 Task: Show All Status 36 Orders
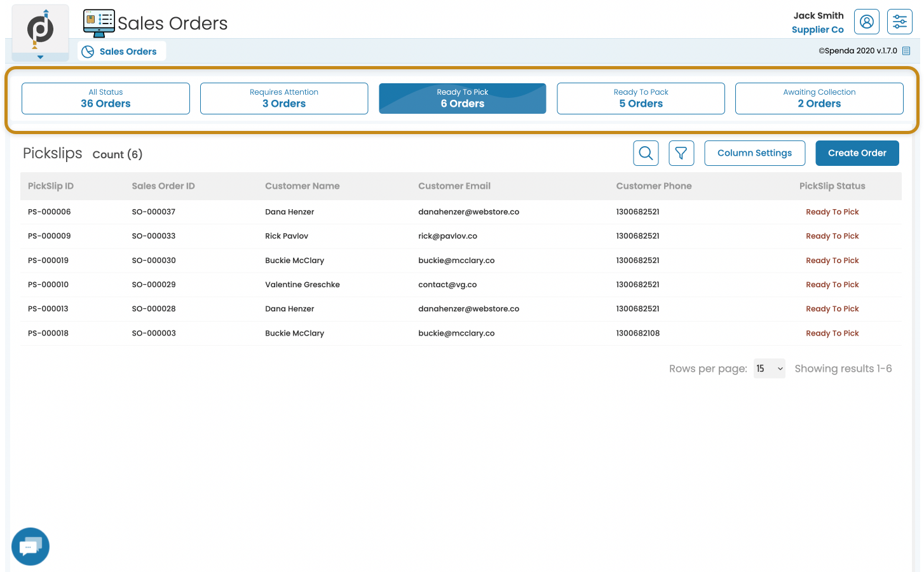tap(105, 99)
